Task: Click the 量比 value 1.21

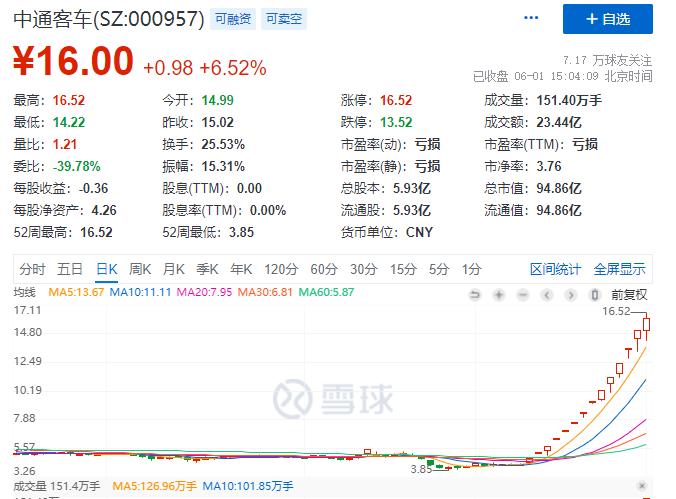Action: click(x=65, y=144)
